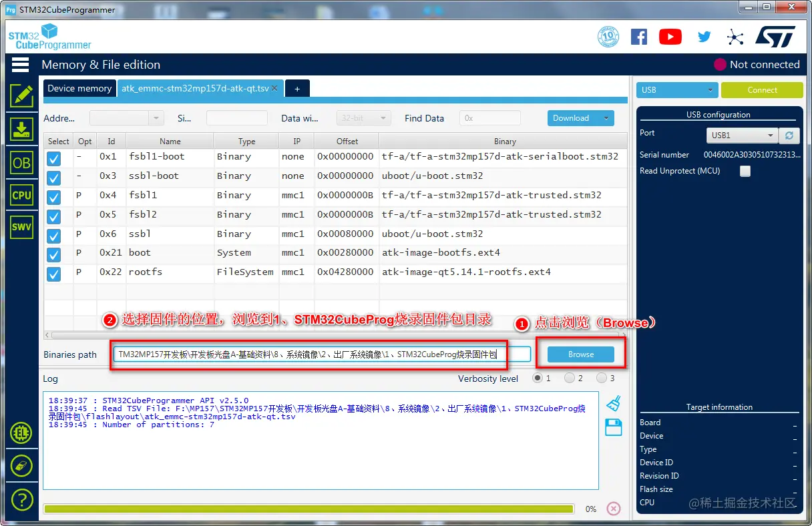Open the help question mark icon
The height and width of the screenshot is (526, 812).
[x=21, y=499]
